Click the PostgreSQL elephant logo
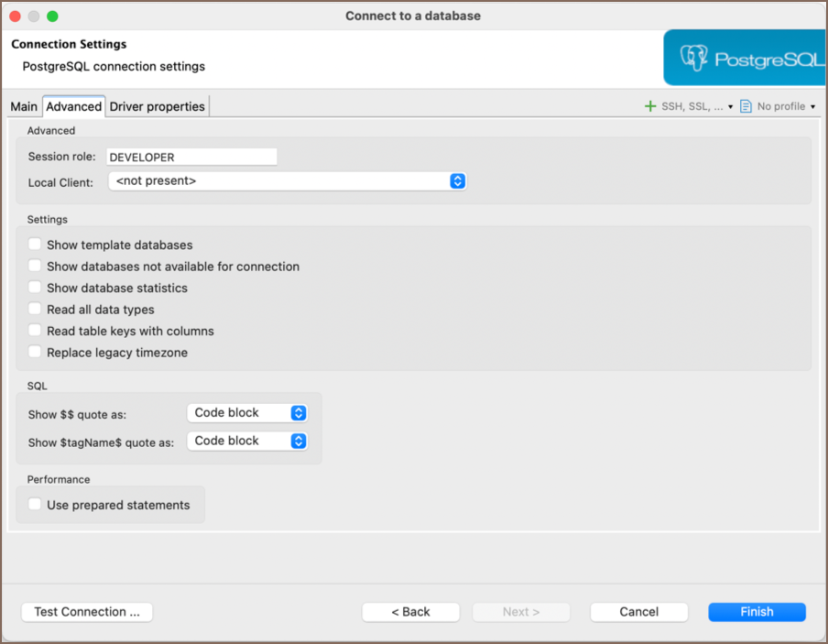 (x=694, y=60)
